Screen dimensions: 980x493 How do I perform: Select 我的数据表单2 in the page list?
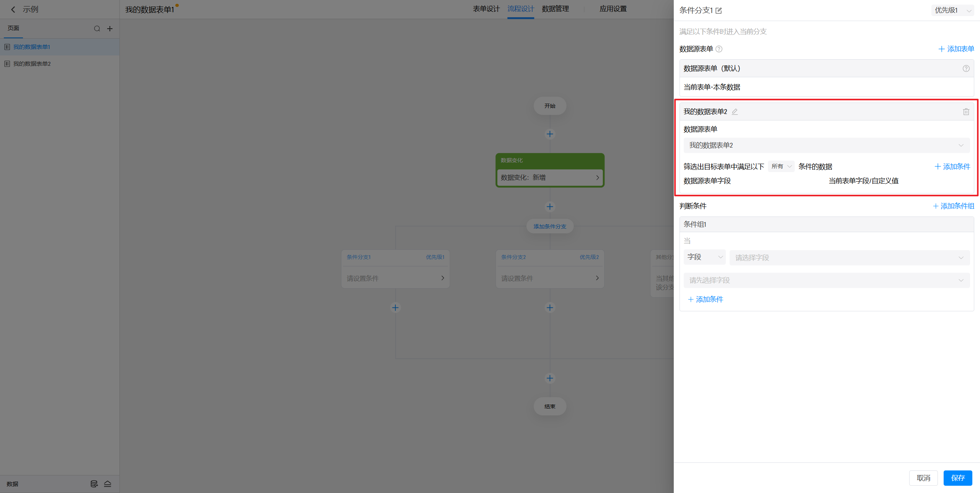point(32,64)
